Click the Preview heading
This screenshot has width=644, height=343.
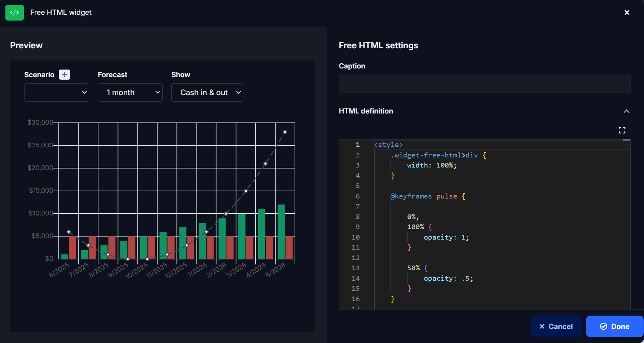[26, 45]
